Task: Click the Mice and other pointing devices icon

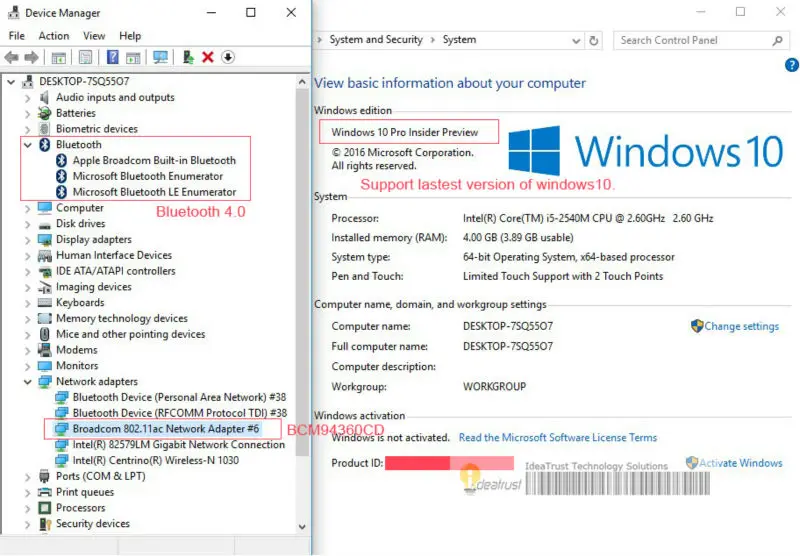Action: [x=45, y=335]
